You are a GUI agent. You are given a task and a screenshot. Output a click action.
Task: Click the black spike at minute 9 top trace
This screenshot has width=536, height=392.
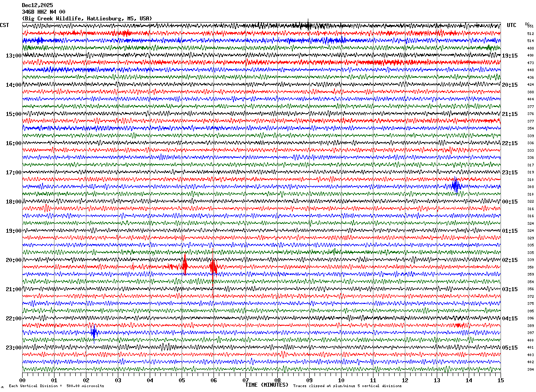[x=308, y=24]
